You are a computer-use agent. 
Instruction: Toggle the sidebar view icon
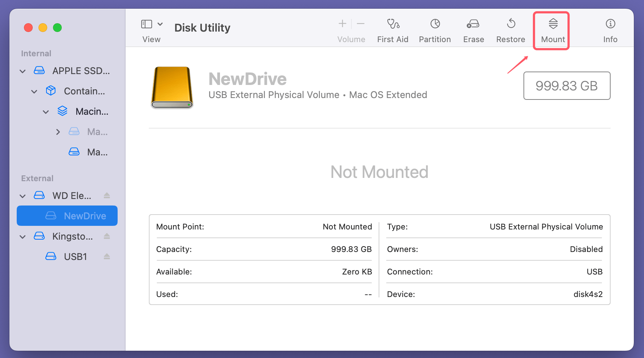[146, 24]
